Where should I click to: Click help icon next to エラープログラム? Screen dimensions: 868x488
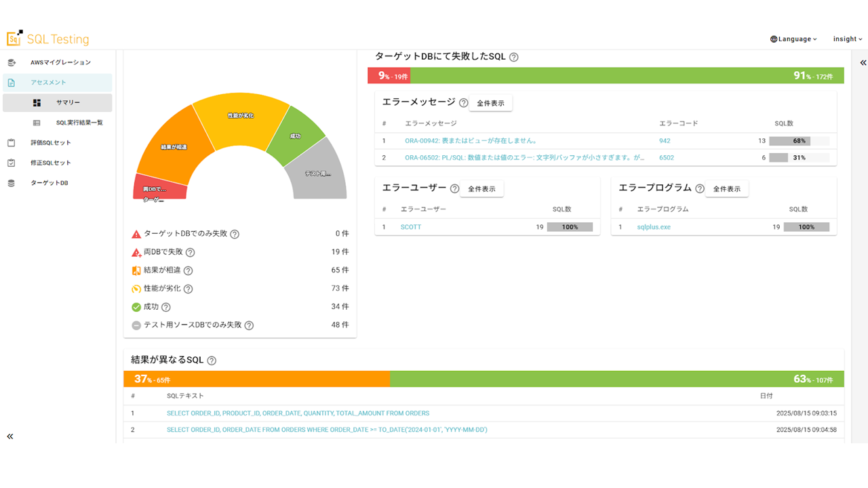tap(700, 189)
